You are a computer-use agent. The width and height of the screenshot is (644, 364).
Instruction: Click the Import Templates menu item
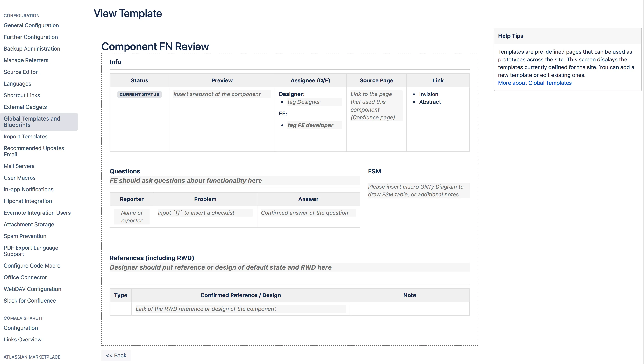[26, 136]
